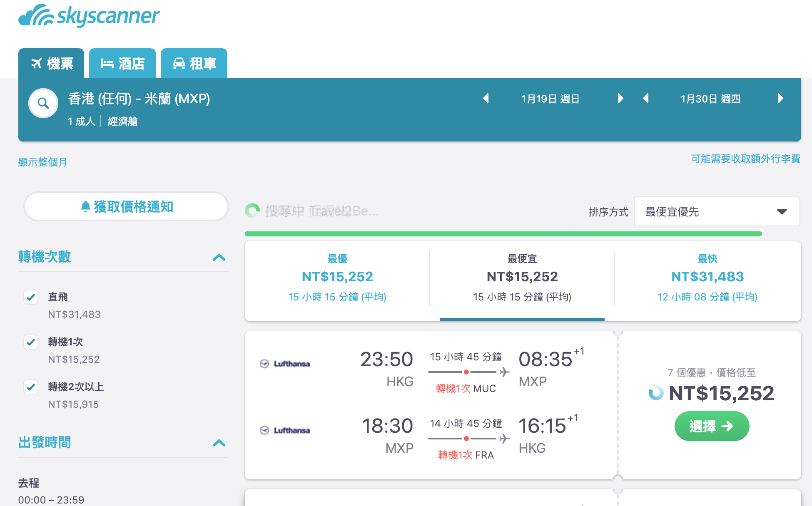Click 轉機1次 FRA stopover label
This screenshot has width=812, height=506.
pos(466,455)
